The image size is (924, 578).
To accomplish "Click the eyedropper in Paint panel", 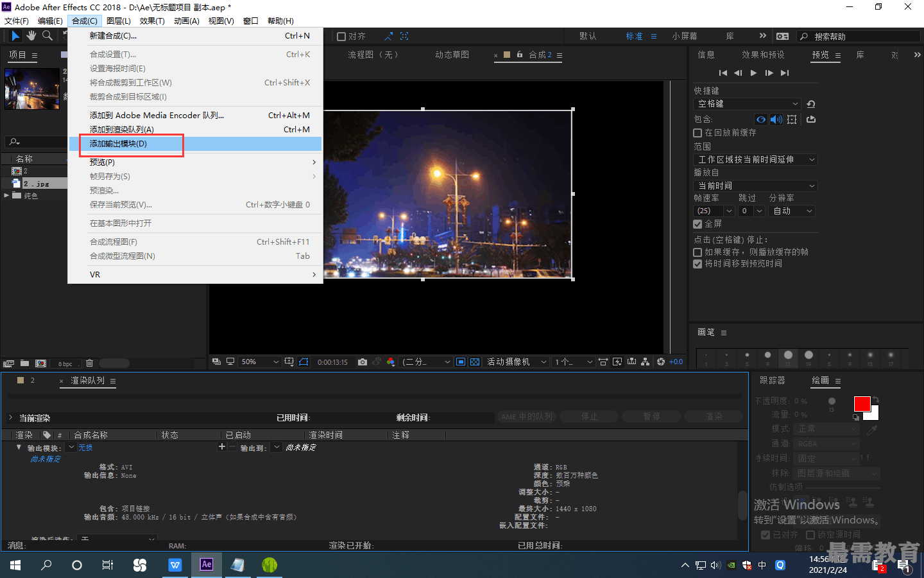I will (x=871, y=430).
